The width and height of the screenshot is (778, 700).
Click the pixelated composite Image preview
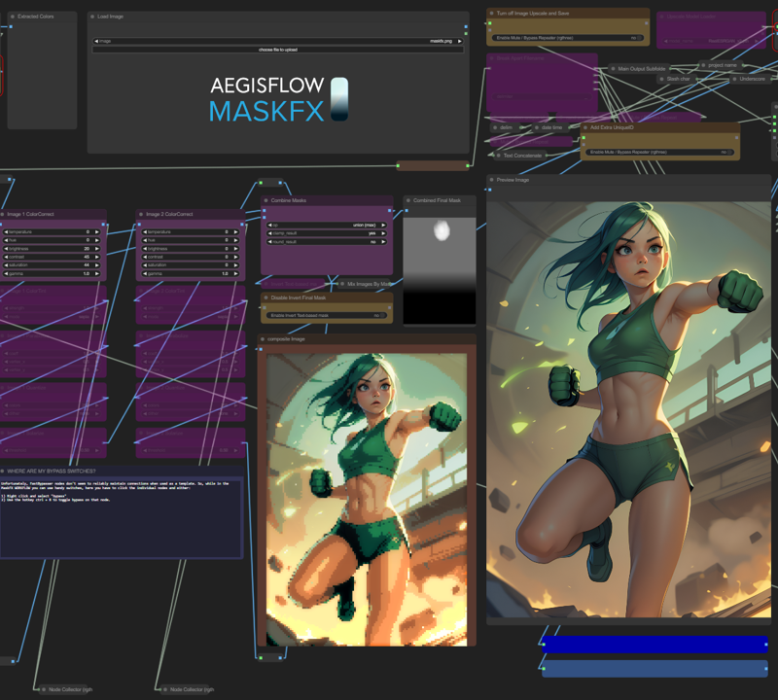[367, 500]
